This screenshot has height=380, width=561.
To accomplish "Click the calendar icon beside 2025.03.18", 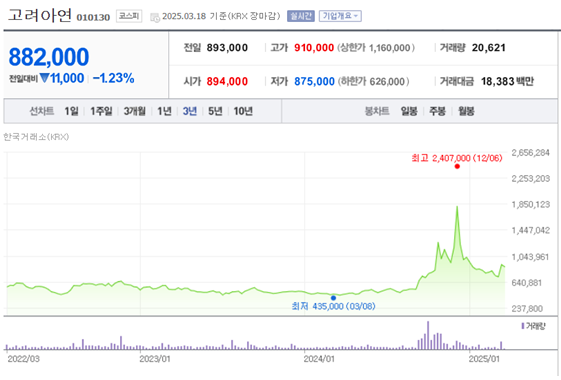I will coord(155,17).
